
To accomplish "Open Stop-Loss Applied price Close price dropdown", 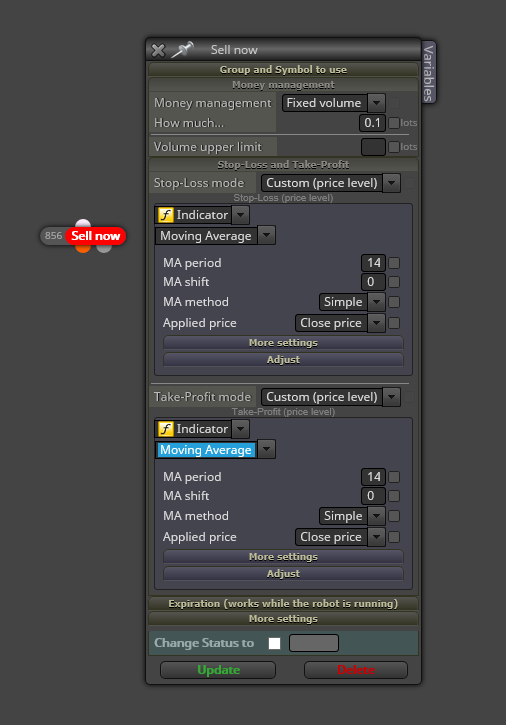I will (x=340, y=323).
